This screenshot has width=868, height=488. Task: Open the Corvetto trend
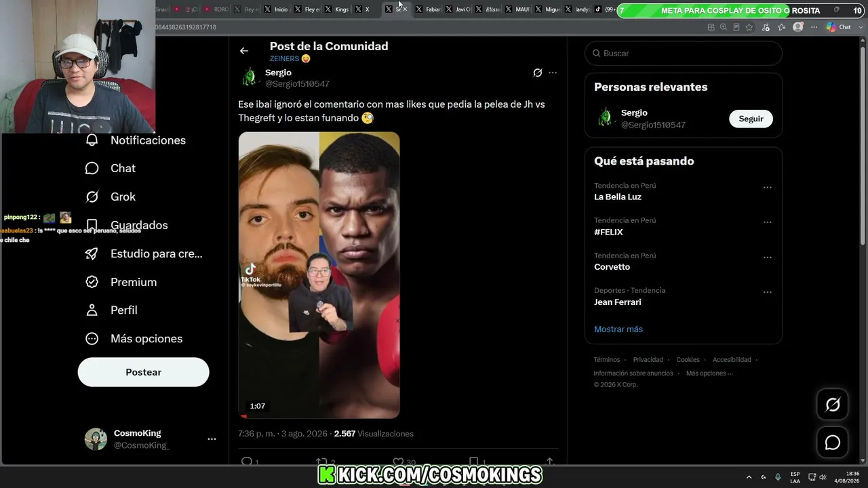(612, 267)
